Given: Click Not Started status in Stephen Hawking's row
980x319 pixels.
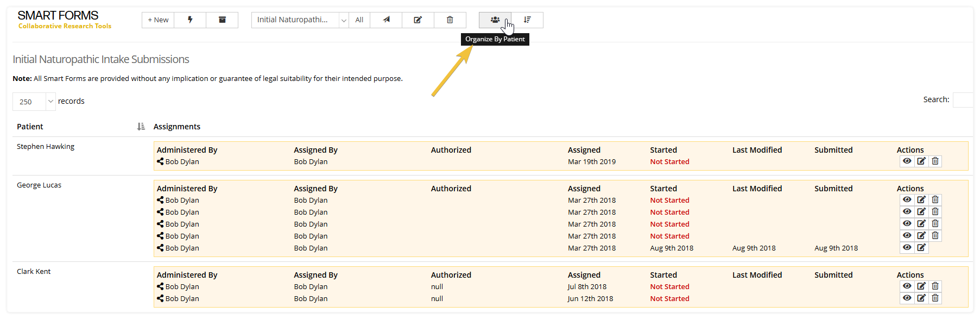Looking at the screenshot, I should pos(669,162).
